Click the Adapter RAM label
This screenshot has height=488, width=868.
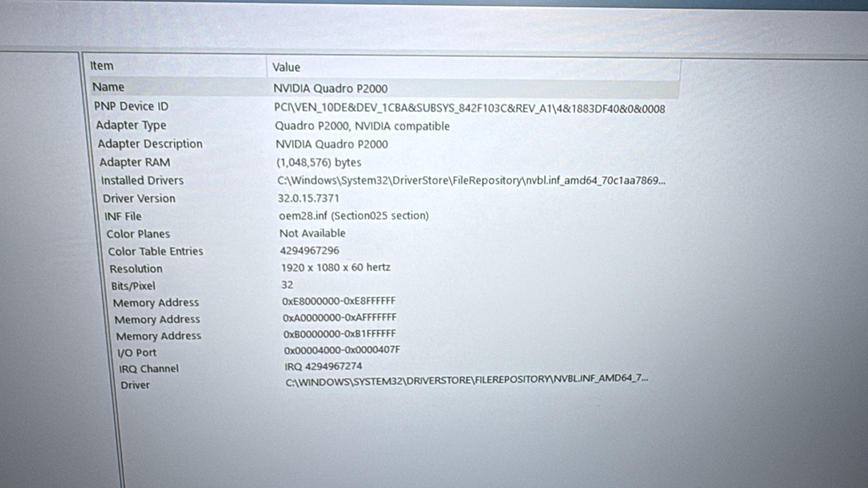point(135,162)
